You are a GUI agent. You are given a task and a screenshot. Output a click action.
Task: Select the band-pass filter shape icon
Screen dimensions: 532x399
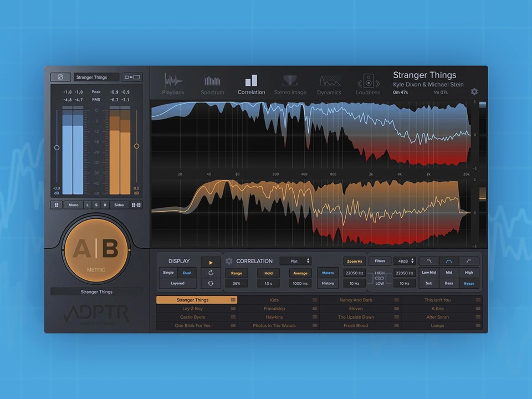coord(449,261)
